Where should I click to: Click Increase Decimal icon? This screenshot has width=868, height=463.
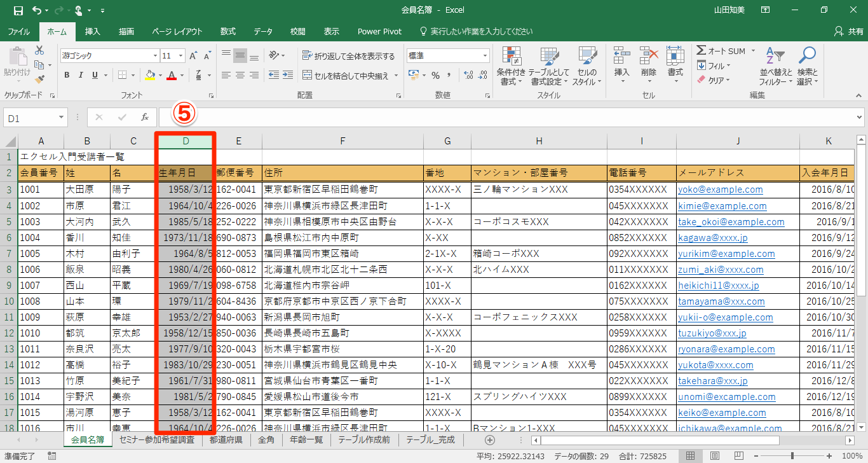468,75
